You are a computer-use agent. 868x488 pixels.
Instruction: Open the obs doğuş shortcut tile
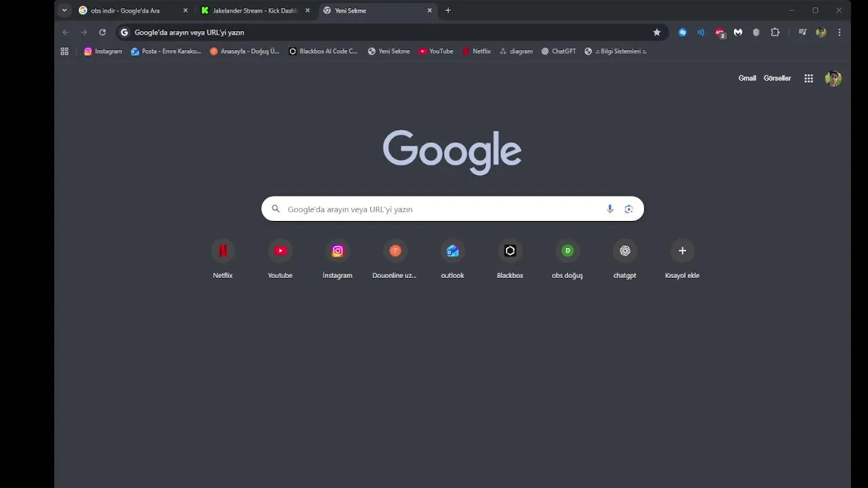coord(568,258)
